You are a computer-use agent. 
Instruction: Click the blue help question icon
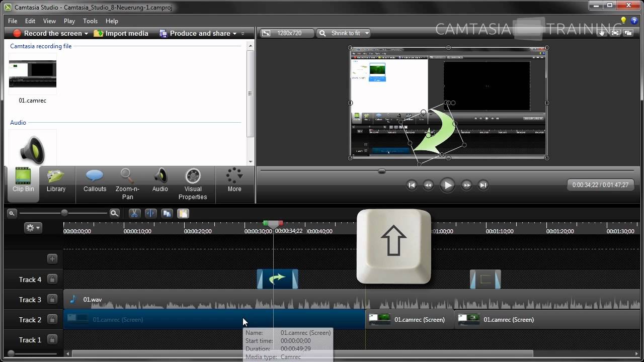tap(634, 21)
